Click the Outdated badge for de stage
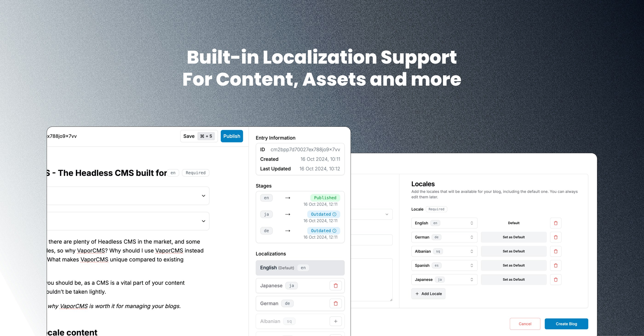Image resolution: width=644 pixels, height=336 pixels. coord(324,231)
